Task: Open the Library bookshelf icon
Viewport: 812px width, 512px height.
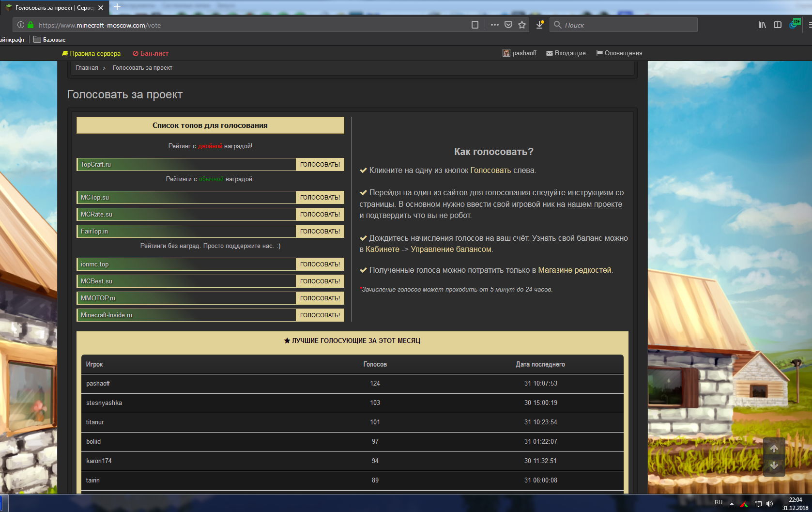Action: coord(762,25)
